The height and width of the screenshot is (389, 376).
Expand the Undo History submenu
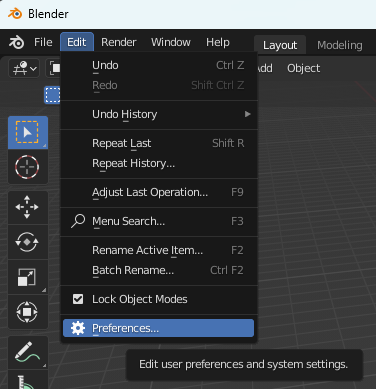(159, 114)
